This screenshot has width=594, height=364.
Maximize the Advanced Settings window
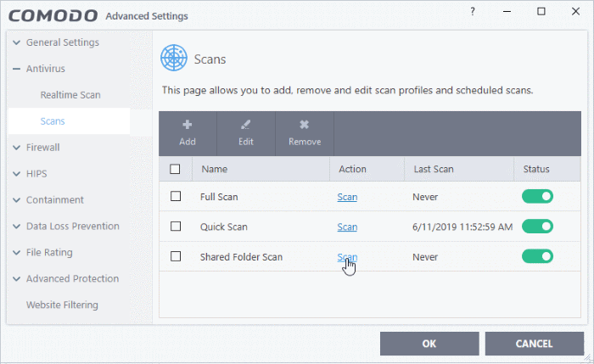click(x=541, y=12)
